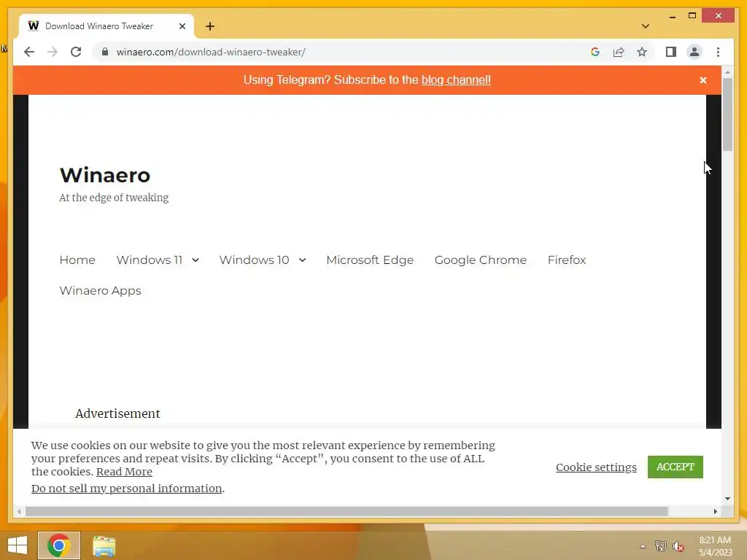Click the vertical scrollbar thumb

tap(727, 114)
